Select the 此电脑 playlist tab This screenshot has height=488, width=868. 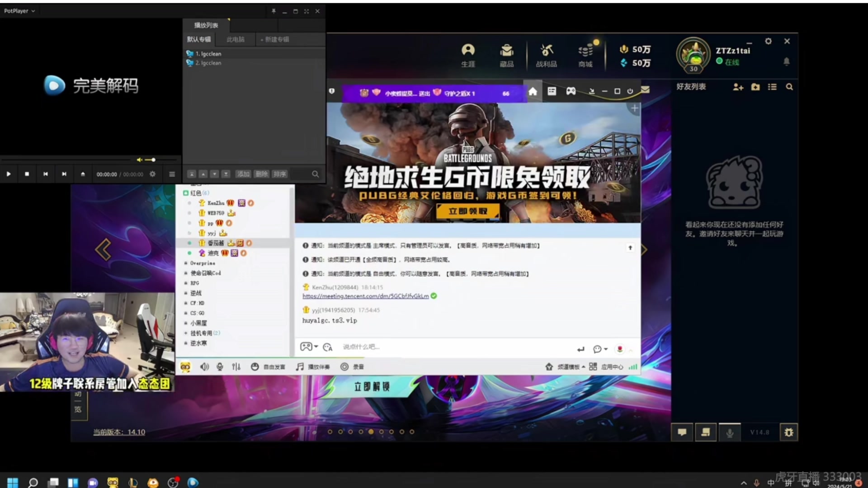(236, 39)
